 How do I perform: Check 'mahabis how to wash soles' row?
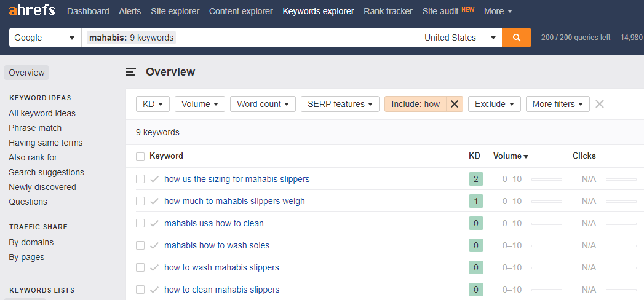tap(140, 245)
